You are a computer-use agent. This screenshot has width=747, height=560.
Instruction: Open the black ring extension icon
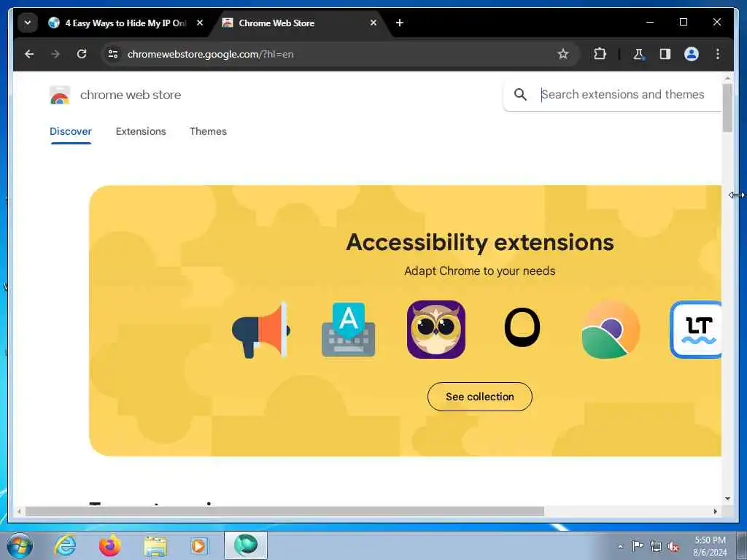522,327
